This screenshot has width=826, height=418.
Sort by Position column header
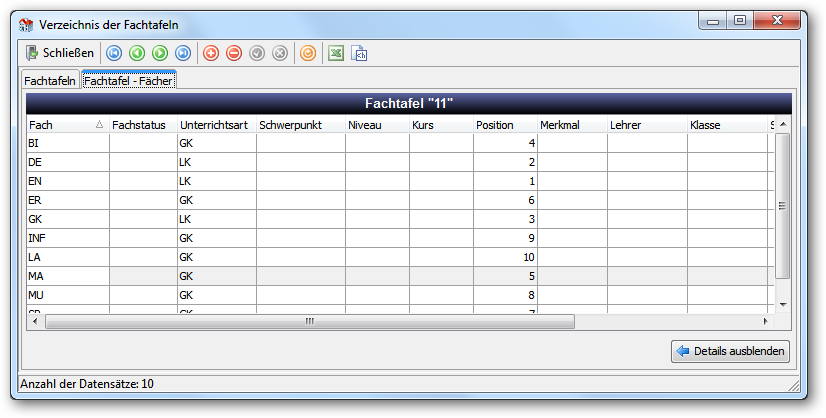point(505,125)
